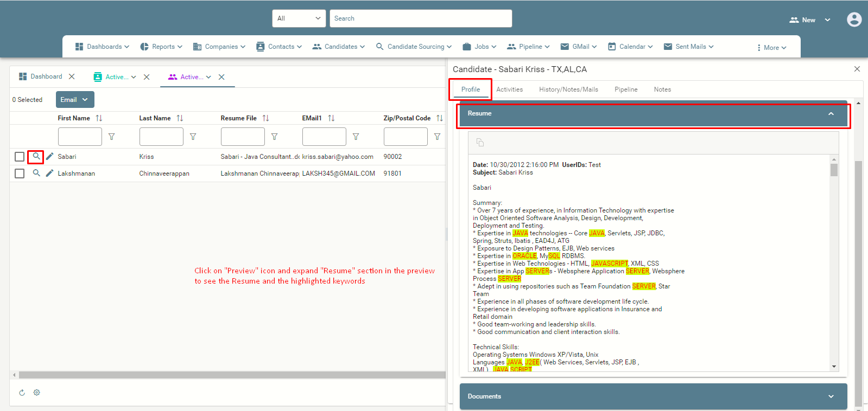Open the Candidate Sourcing menu
Image resolution: width=868 pixels, height=411 pixels.
pyautogui.click(x=414, y=47)
